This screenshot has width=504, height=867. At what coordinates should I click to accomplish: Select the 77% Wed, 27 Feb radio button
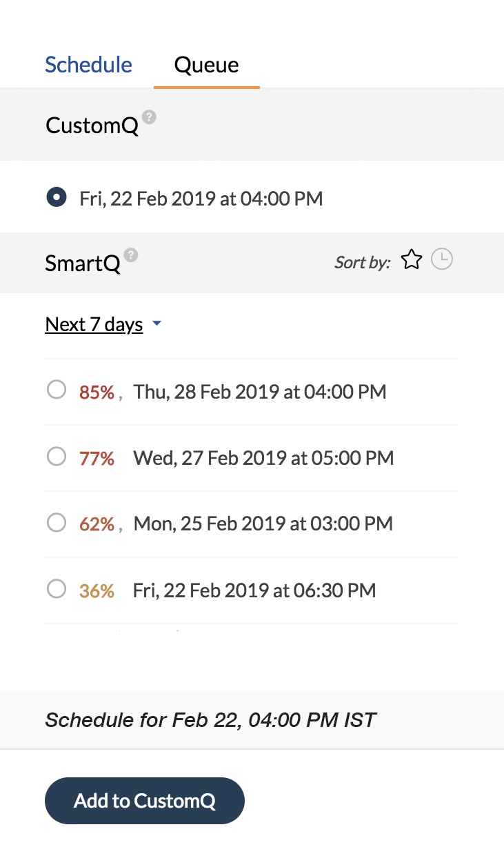click(x=56, y=457)
